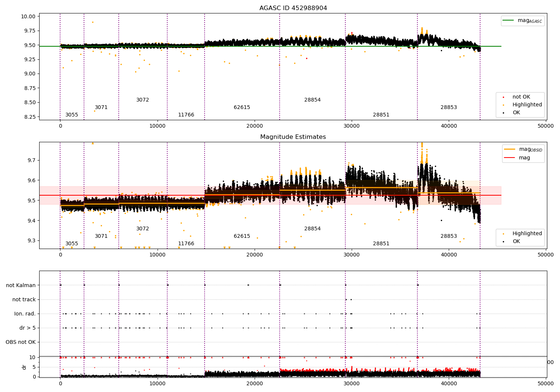Click the 8.50 y-axis tick label

pyautogui.click(x=29, y=103)
